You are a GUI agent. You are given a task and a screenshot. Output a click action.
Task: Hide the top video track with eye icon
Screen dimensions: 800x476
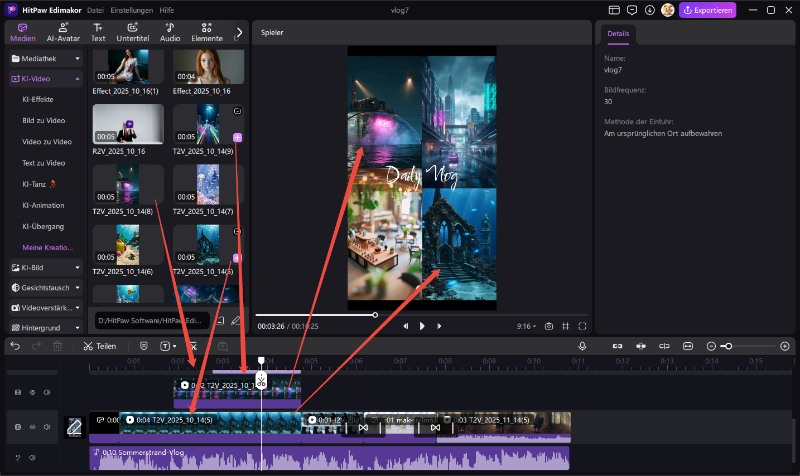point(31,392)
